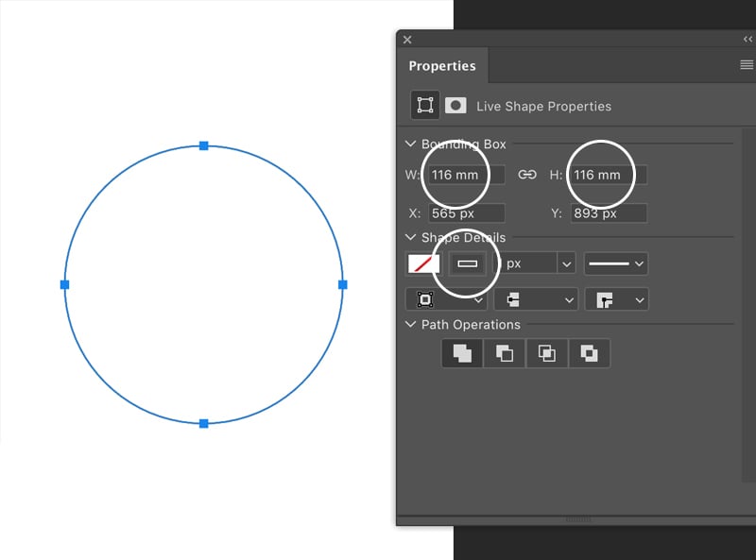The width and height of the screenshot is (756, 560).
Task: Select the Exclude Overlapping Shapes operation
Action: (589, 353)
